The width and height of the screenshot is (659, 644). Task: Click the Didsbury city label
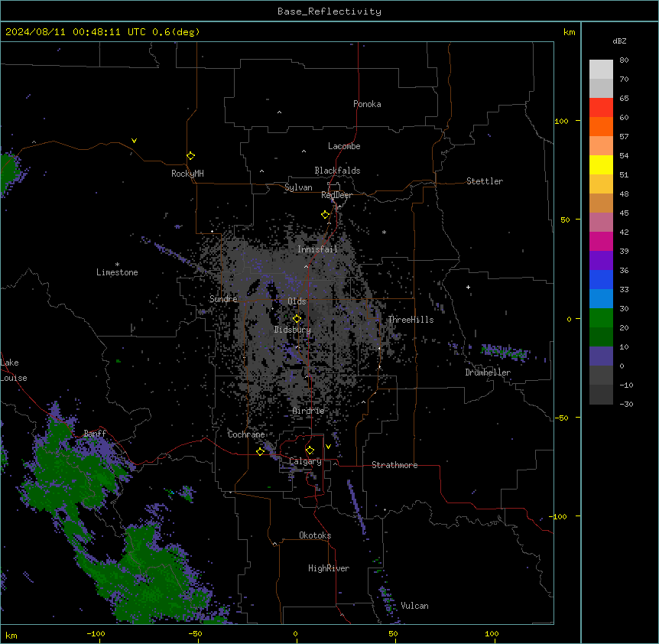click(293, 330)
